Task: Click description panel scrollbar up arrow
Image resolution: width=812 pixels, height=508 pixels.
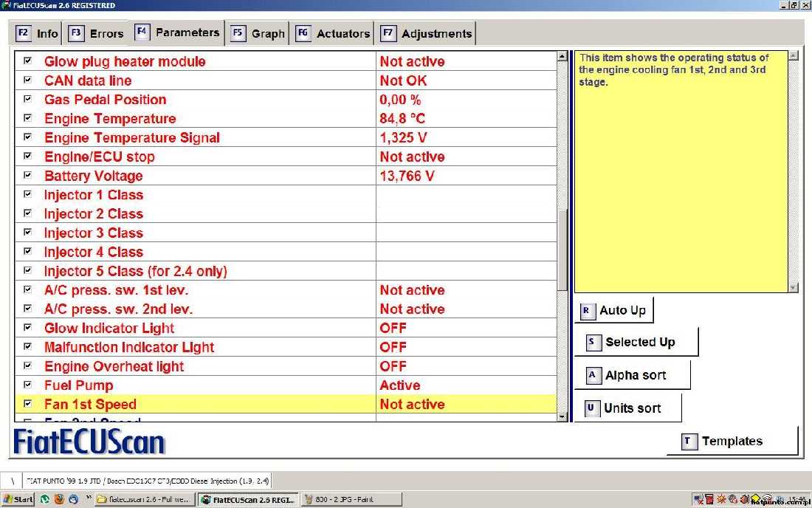Action: pos(794,55)
